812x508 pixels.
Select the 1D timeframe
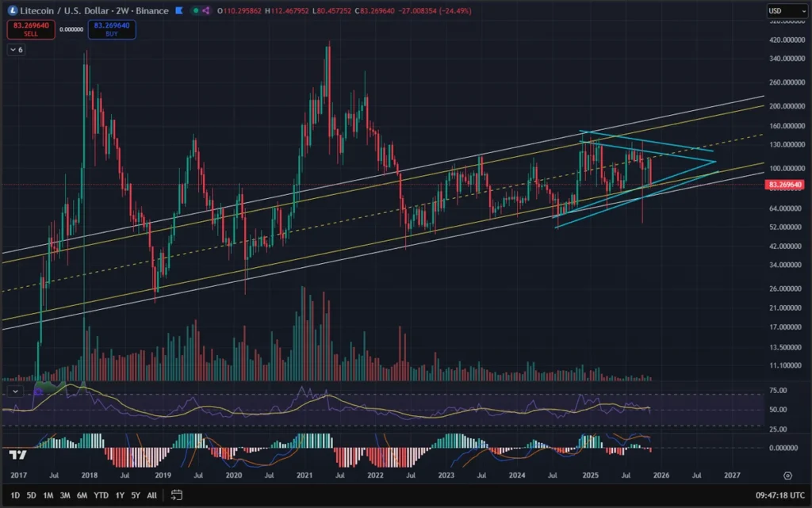click(14, 495)
